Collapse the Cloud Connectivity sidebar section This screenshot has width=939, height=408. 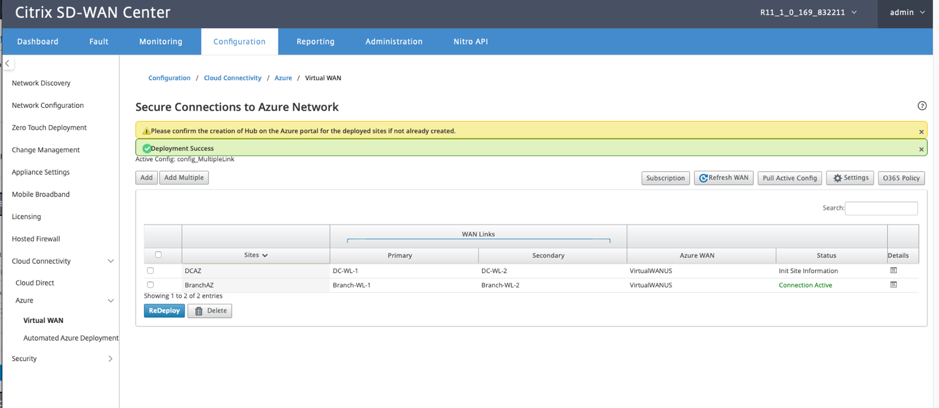[x=110, y=261]
